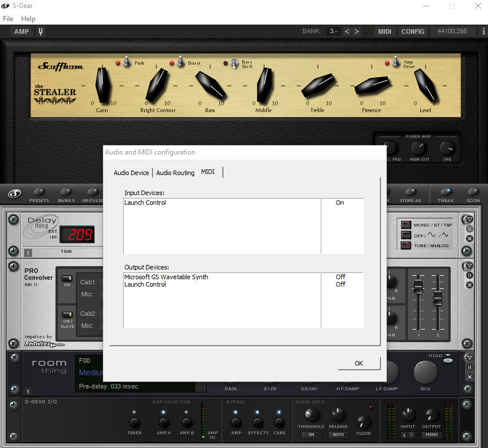Toggle the AMP bypass button

point(236,422)
